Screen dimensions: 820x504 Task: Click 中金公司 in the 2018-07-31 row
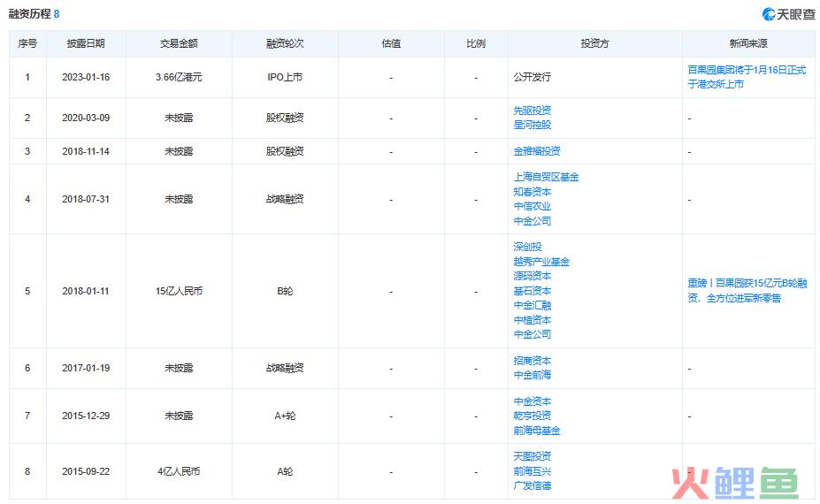(x=532, y=221)
